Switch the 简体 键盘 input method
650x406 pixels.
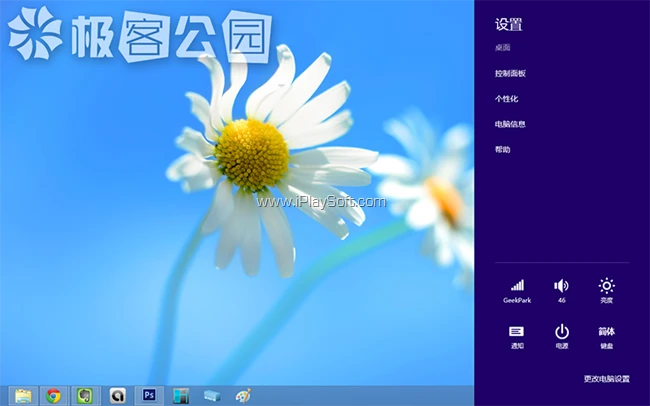coord(606,337)
